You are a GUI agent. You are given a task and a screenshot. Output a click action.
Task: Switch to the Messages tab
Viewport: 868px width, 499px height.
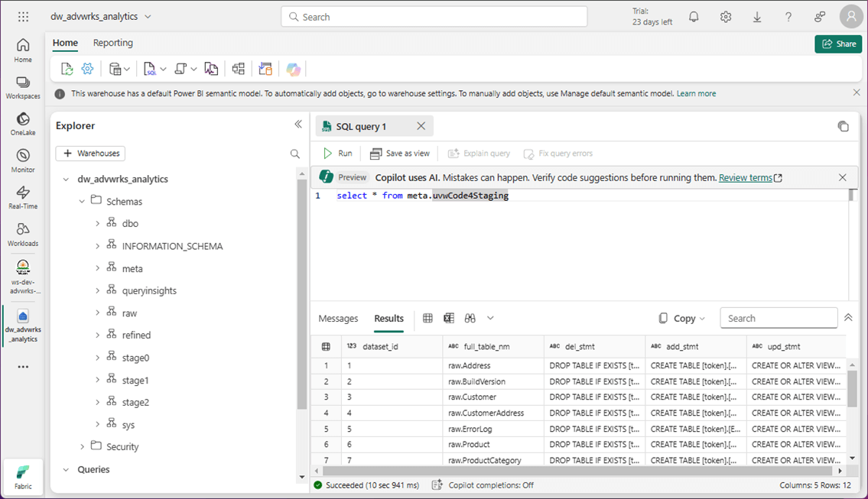[338, 319]
